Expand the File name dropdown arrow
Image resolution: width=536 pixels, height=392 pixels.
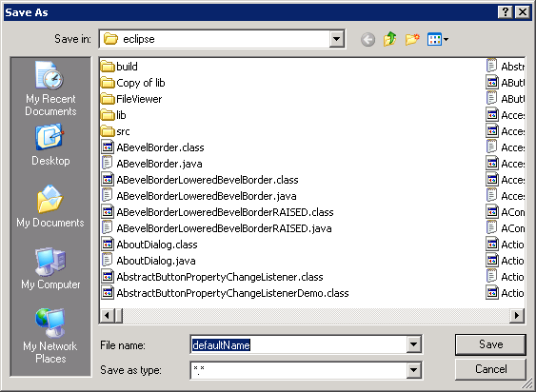[x=413, y=344]
